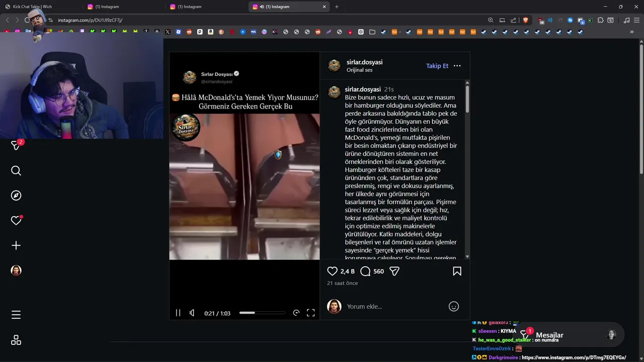Switch to the first Instagram tab
This screenshot has height=362, width=644.
(x=124, y=7)
